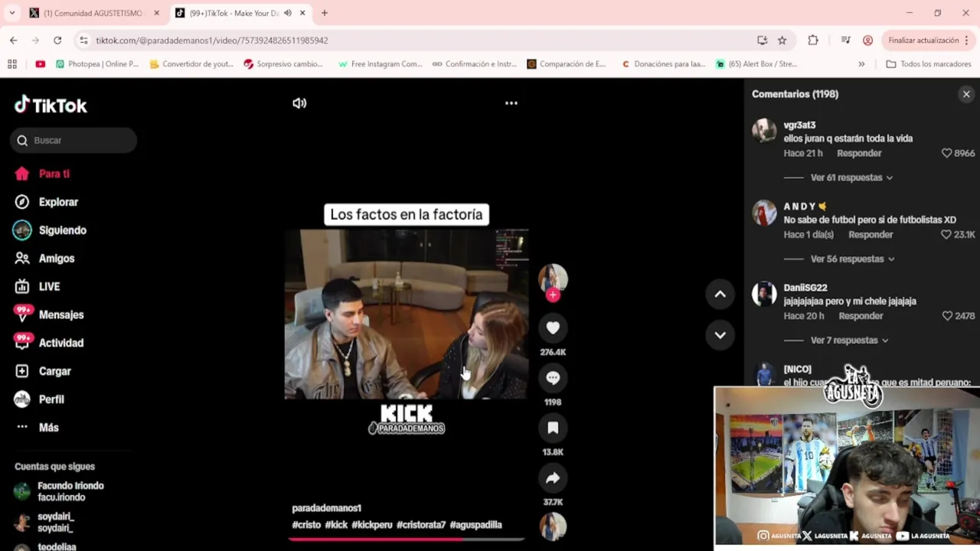Open paradademanos1 username under video
The width and height of the screenshot is (980, 551).
[x=326, y=508]
